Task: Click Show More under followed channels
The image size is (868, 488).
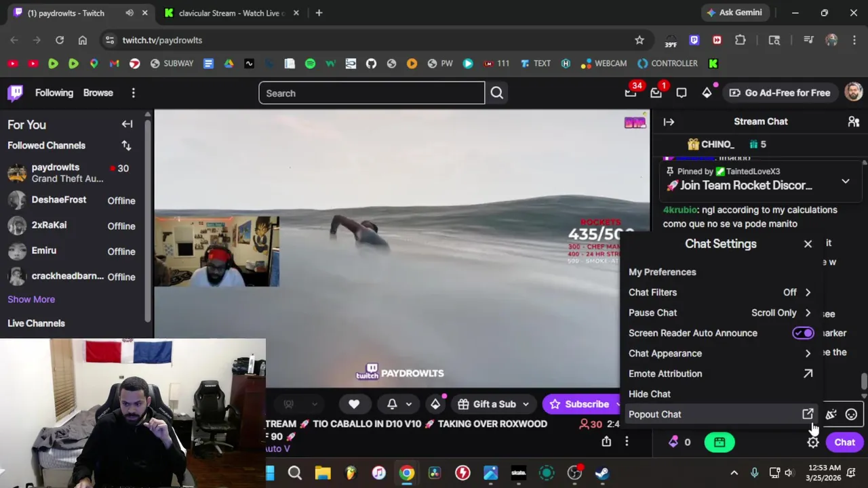Action: pyautogui.click(x=31, y=300)
